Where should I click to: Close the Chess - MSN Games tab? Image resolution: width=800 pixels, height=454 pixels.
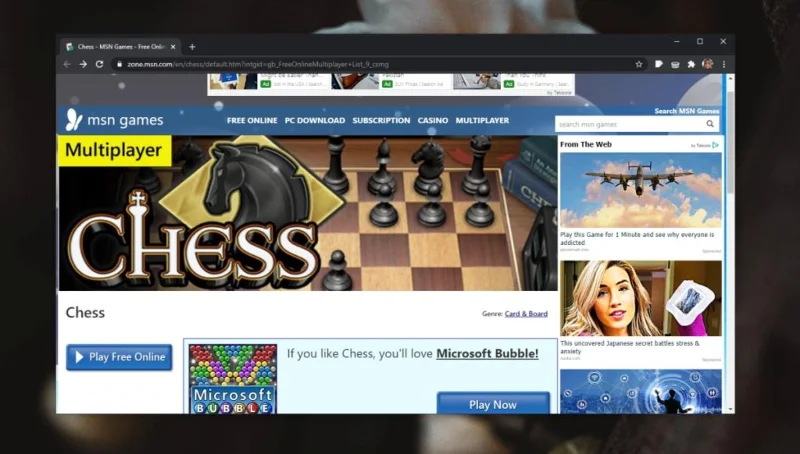pyautogui.click(x=173, y=47)
